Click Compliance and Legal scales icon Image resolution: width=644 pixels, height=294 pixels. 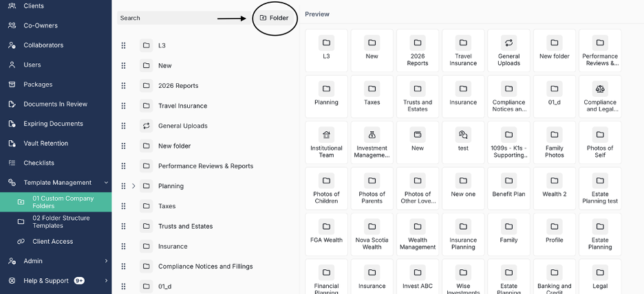(600, 89)
